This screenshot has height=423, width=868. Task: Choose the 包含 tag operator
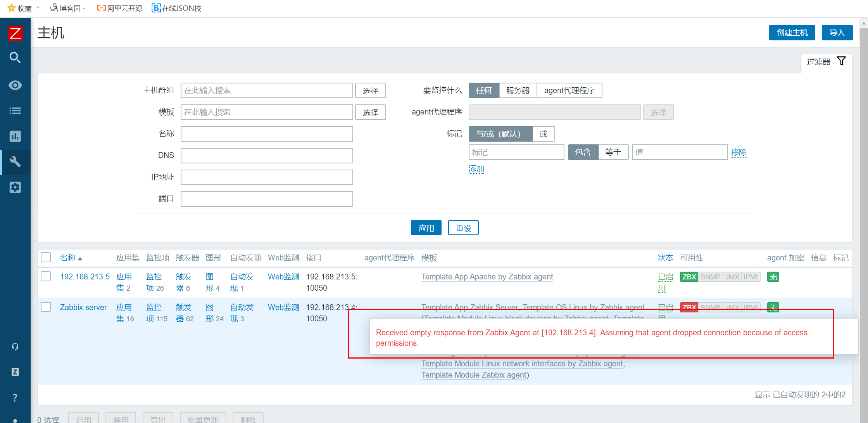coord(583,152)
